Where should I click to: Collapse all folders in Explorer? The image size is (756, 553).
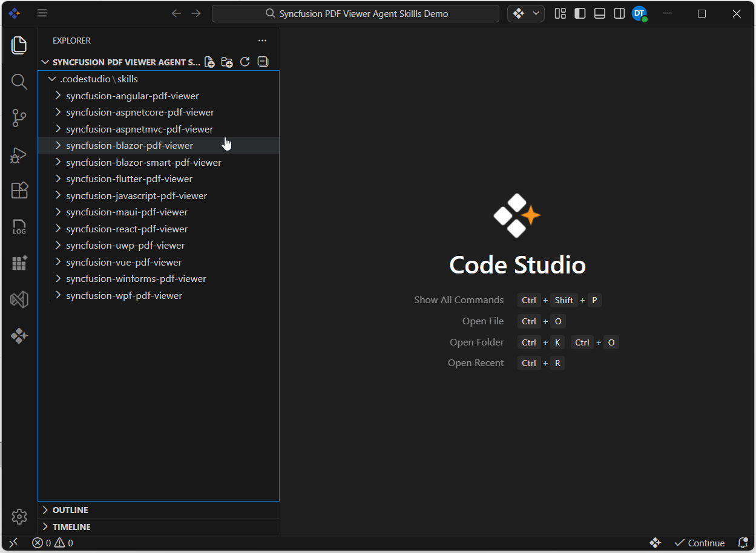click(263, 62)
